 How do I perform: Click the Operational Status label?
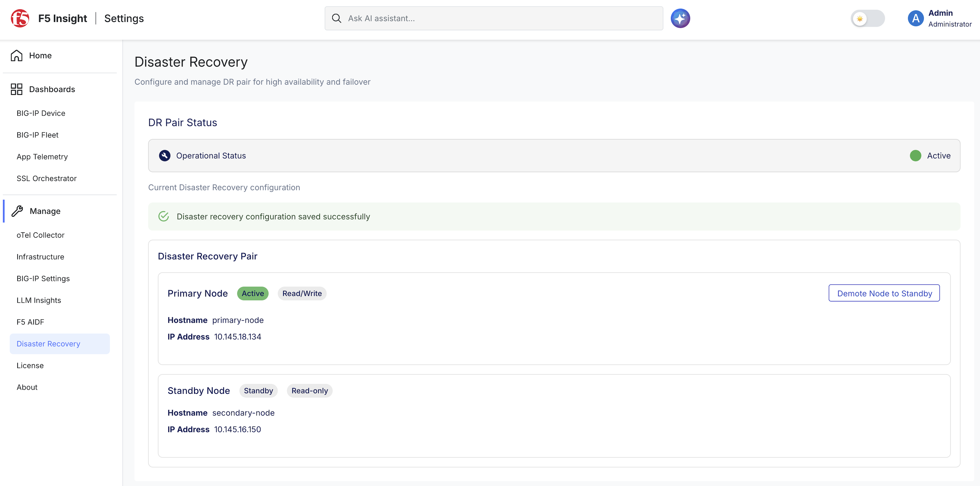211,156
